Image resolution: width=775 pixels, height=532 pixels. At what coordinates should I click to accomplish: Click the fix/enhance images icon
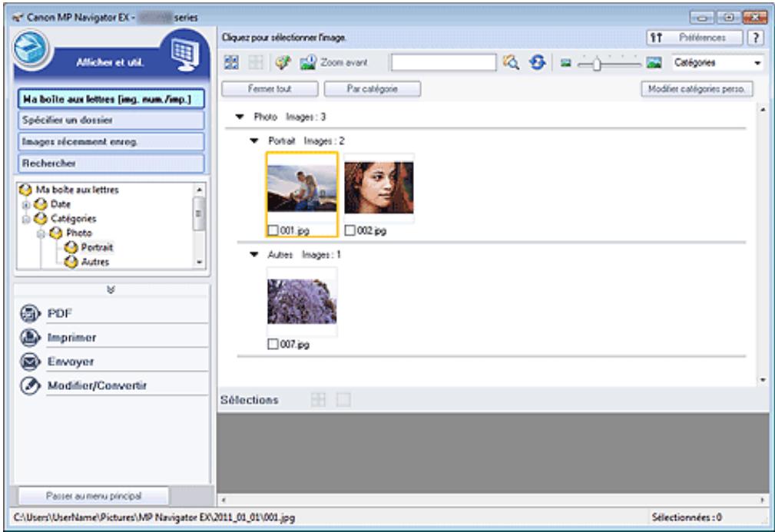pyautogui.click(x=283, y=62)
